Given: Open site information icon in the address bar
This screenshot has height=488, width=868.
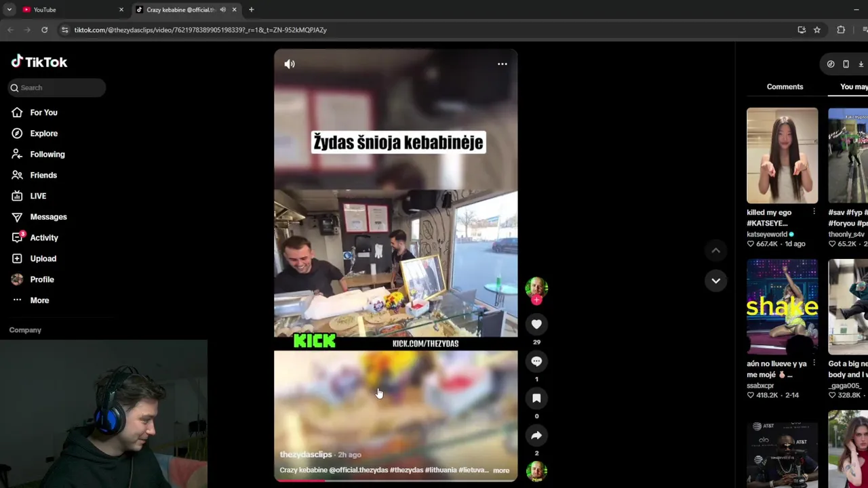Looking at the screenshot, I should point(64,30).
